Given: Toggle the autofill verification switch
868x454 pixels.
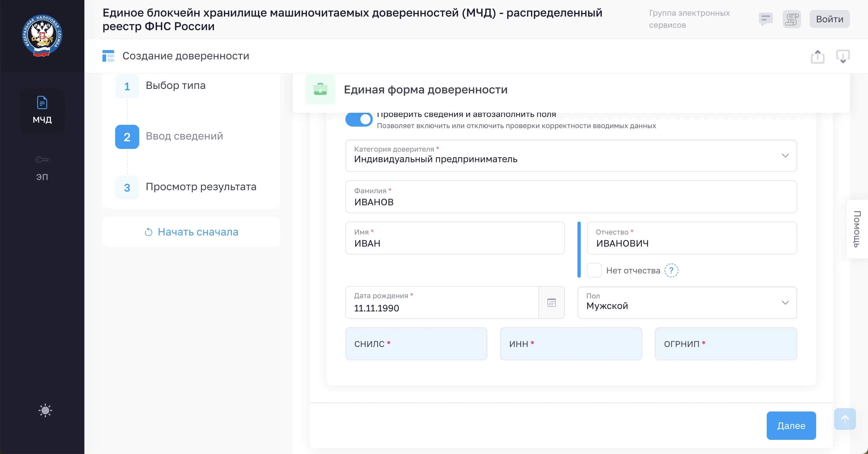Looking at the screenshot, I should pyautogui.click(x=359, y=119).
